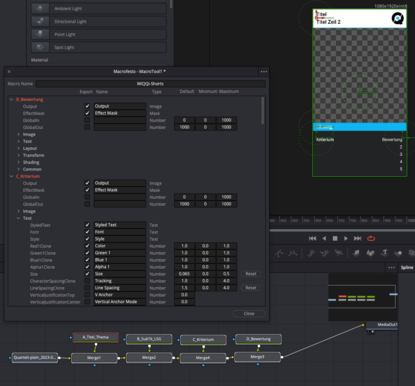
Task: Click the time ruler above playback controls
Action: 342,220
